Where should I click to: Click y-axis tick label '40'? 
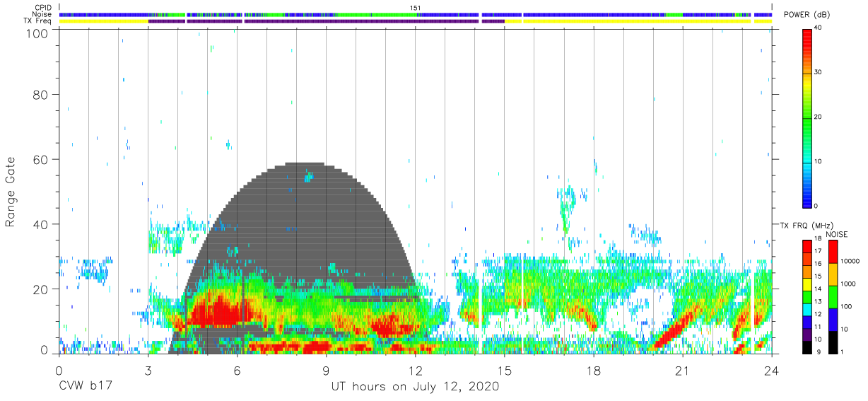coord(40,224)
